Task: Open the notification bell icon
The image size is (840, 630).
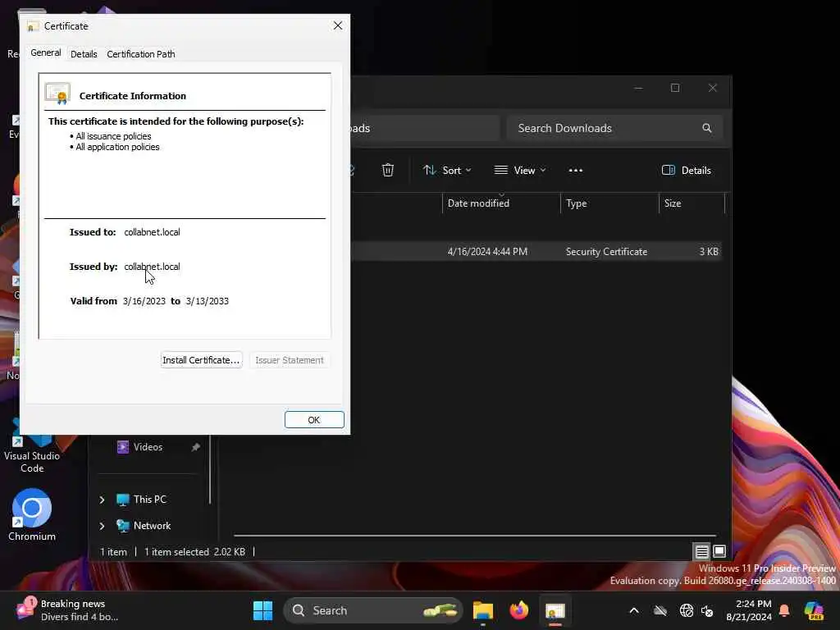Action: pyautogui.click(x=784, y=610)
